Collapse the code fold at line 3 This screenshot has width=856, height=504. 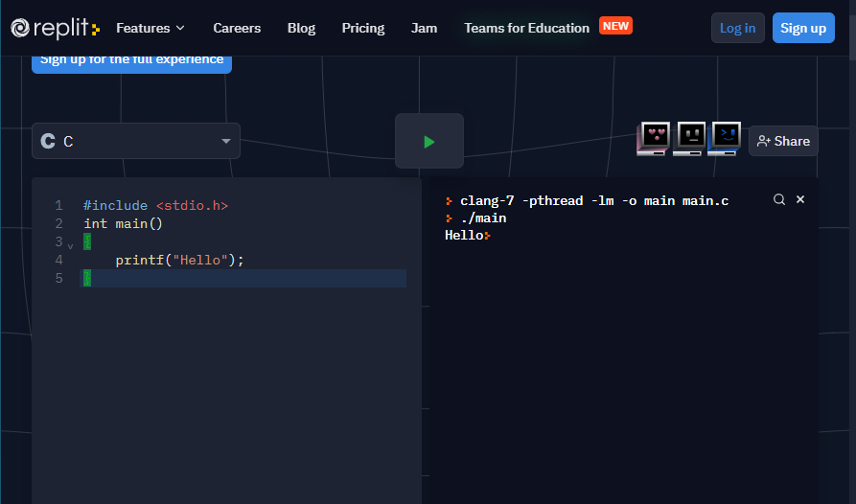coord(70,246)
